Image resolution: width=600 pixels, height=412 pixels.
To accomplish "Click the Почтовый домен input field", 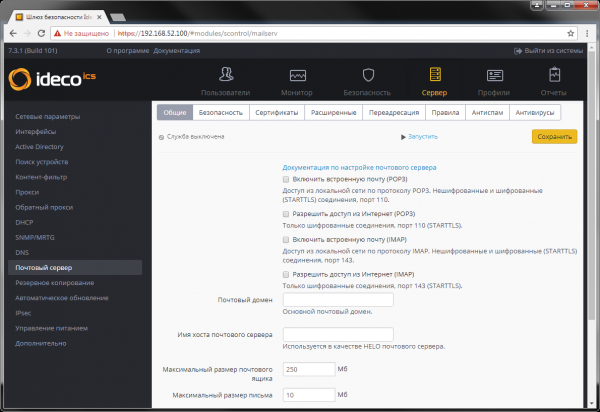I will point(338,300).
